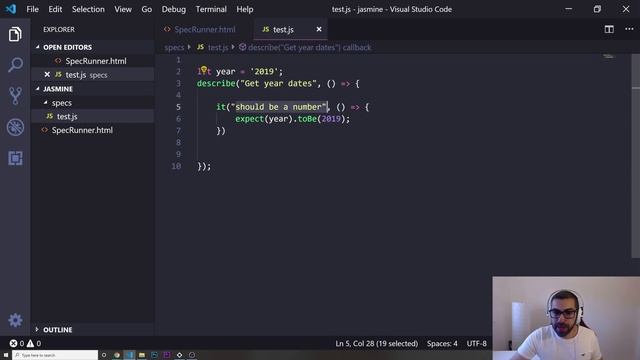Viewport: 640px width, 360px height.
Task: Click the describe callback breadcrumb
Action: pyautogui.click(x=305, y=47)
